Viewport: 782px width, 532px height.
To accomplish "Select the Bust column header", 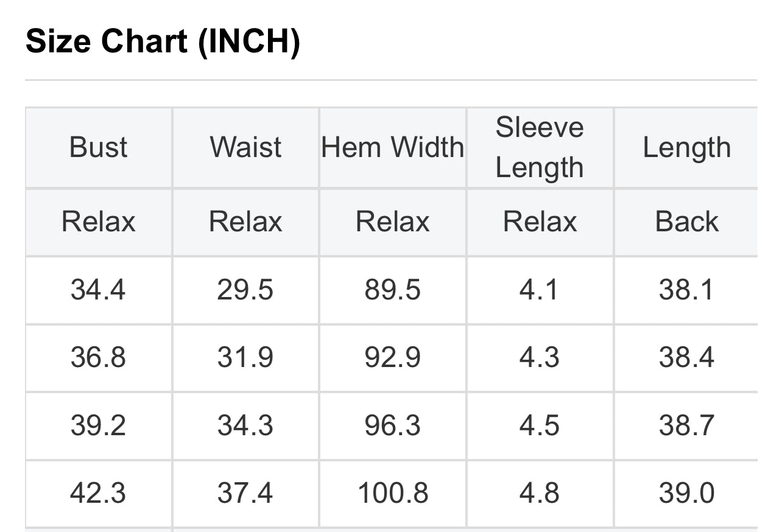I will (99, 147).
